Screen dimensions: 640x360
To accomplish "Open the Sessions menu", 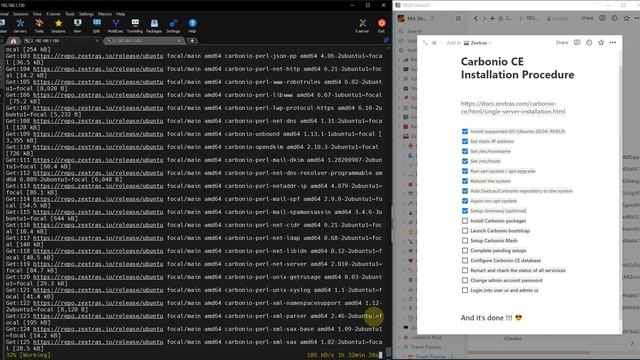I will 20,14.
